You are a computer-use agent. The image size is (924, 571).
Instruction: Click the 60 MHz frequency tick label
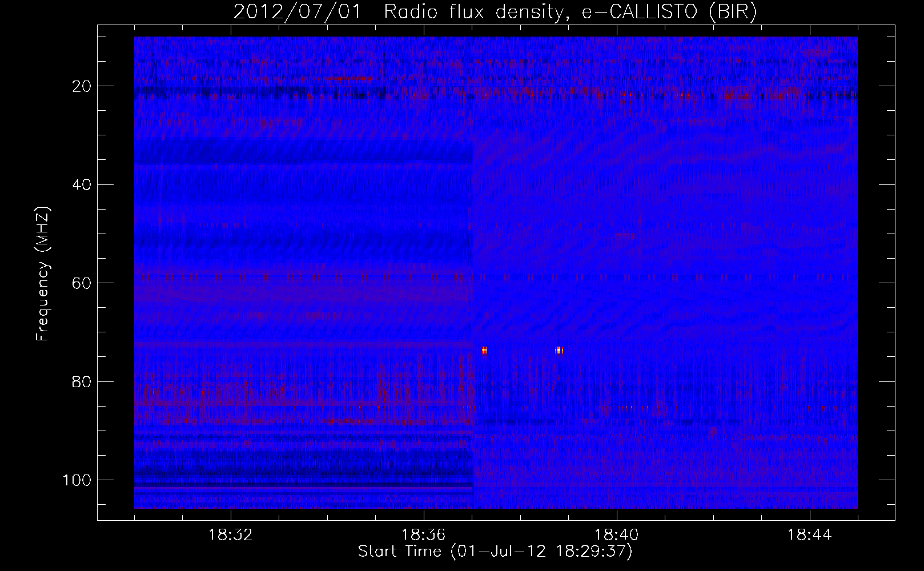pos(81,283)
